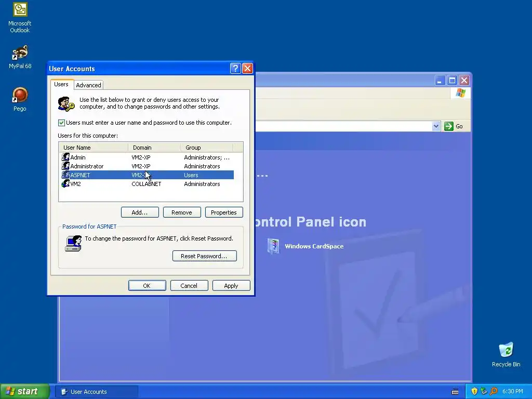Select the VM2 user icon

[x=65, y=183]
